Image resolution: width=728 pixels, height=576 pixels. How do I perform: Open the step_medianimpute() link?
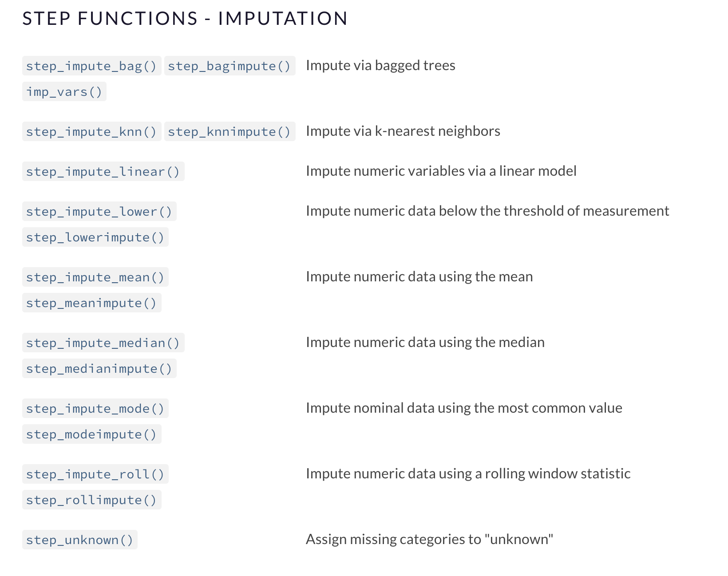pyautogui.click(x=99, y=369)
